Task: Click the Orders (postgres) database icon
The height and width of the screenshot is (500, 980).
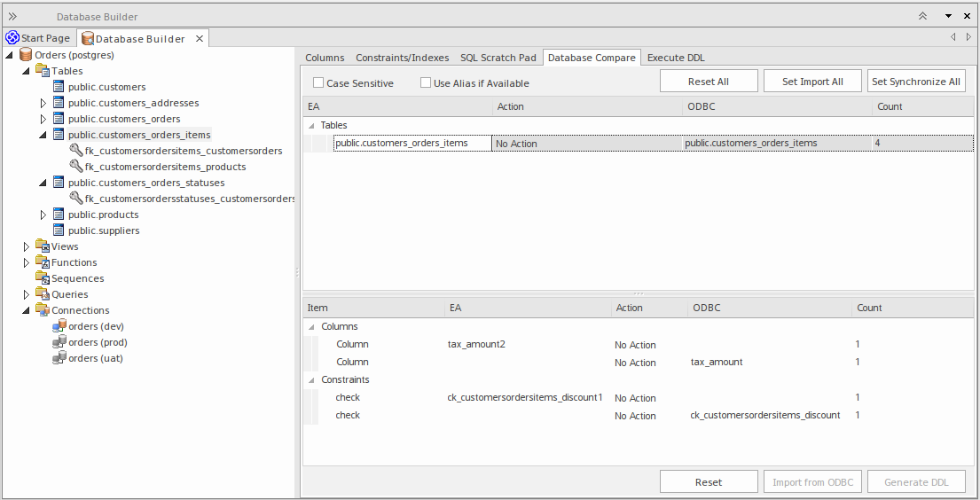Action: click(26, 55)
